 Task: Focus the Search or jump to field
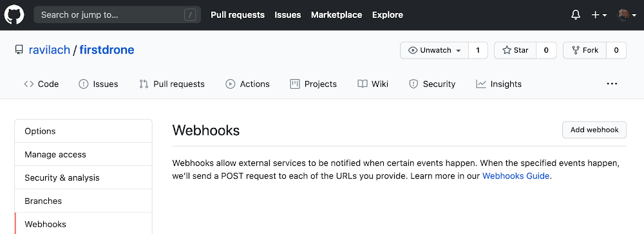pos(117,15)
